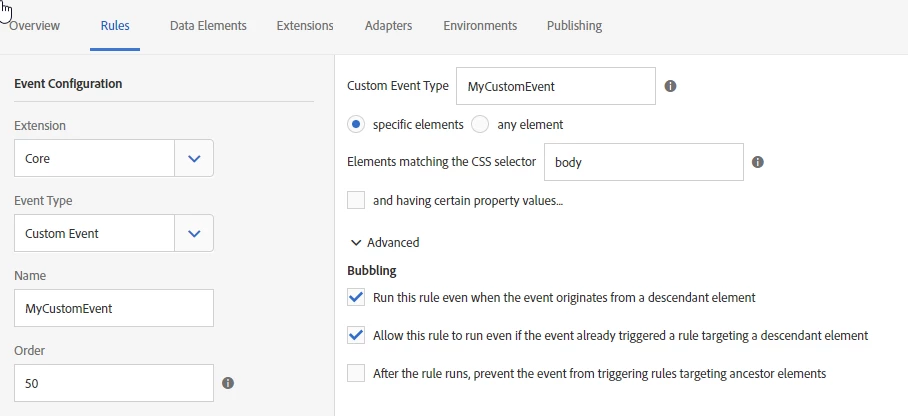Click the Name input field with MyCustomEvent
Screen dimensions: 908x416
[114, 308]
